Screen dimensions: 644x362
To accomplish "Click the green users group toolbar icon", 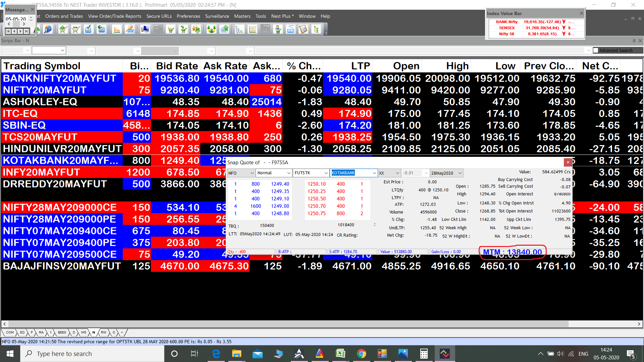I will tap(212, 29).
